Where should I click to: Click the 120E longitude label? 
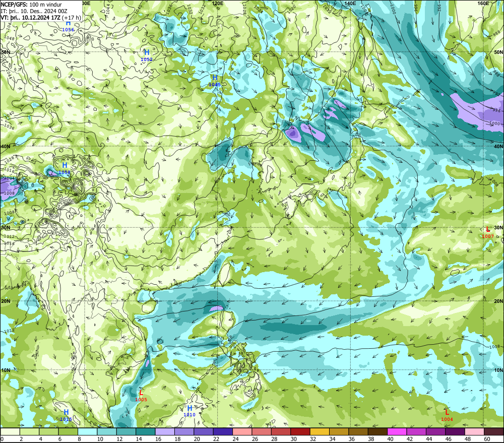click(218, 3)
